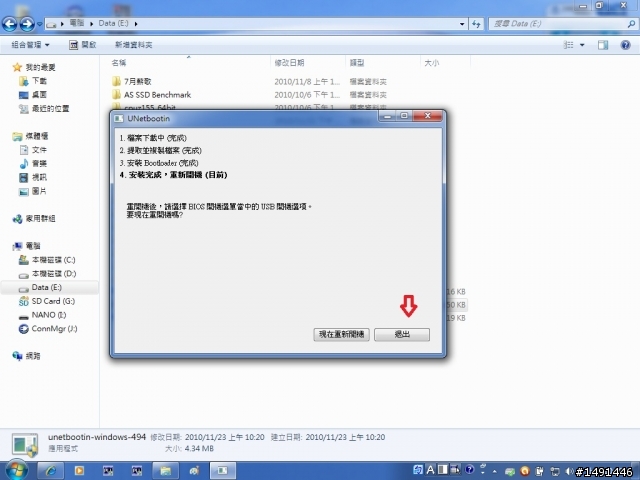Click the Explorer Forward navigation arrow
This screenshot has width=640, height=480.
pos(27,24)
